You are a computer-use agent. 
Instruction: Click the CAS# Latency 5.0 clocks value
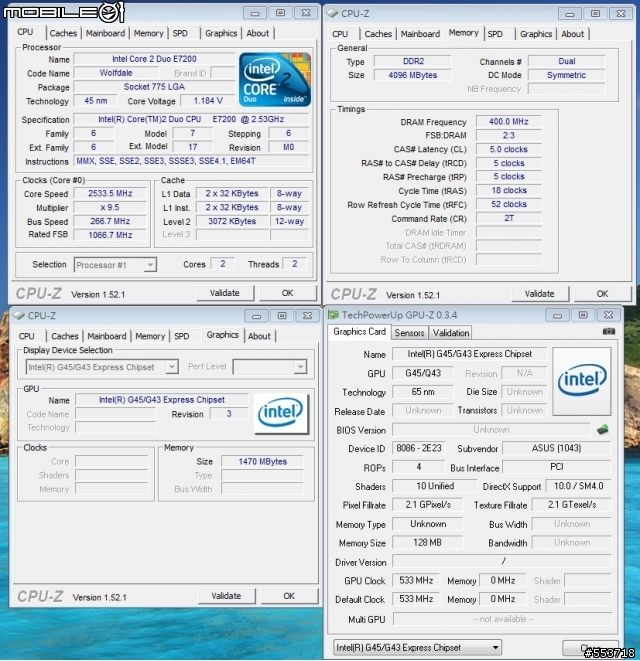click(508, 149)
